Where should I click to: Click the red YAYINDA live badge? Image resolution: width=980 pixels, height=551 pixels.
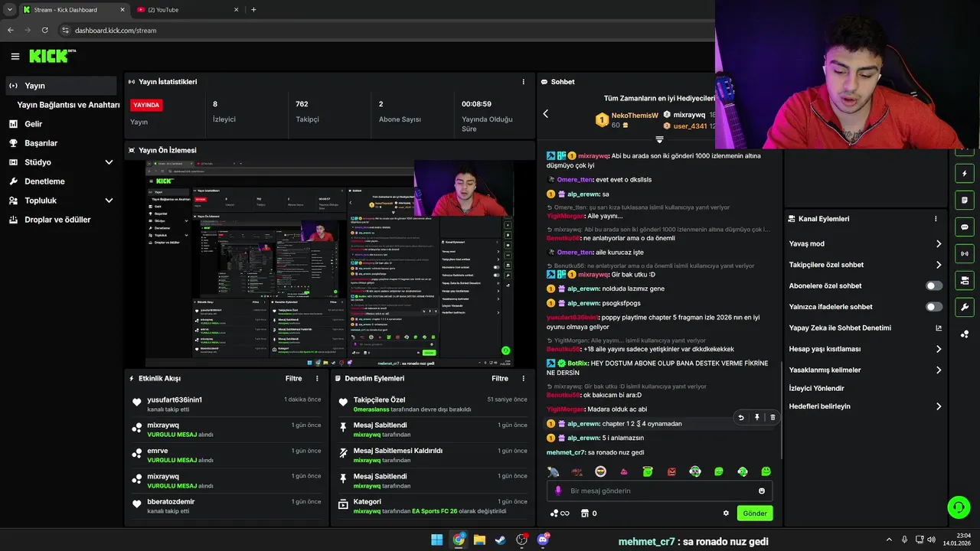pos(146,105)
